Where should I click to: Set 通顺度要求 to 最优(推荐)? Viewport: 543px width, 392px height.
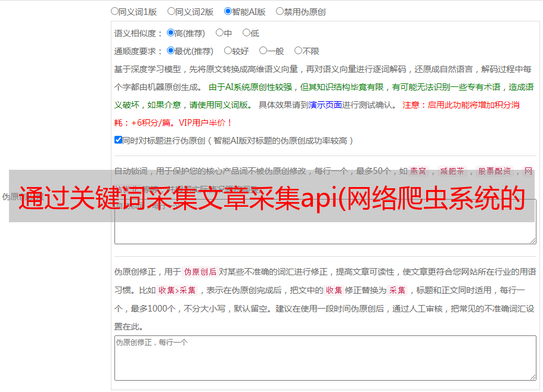click(170, 51)
